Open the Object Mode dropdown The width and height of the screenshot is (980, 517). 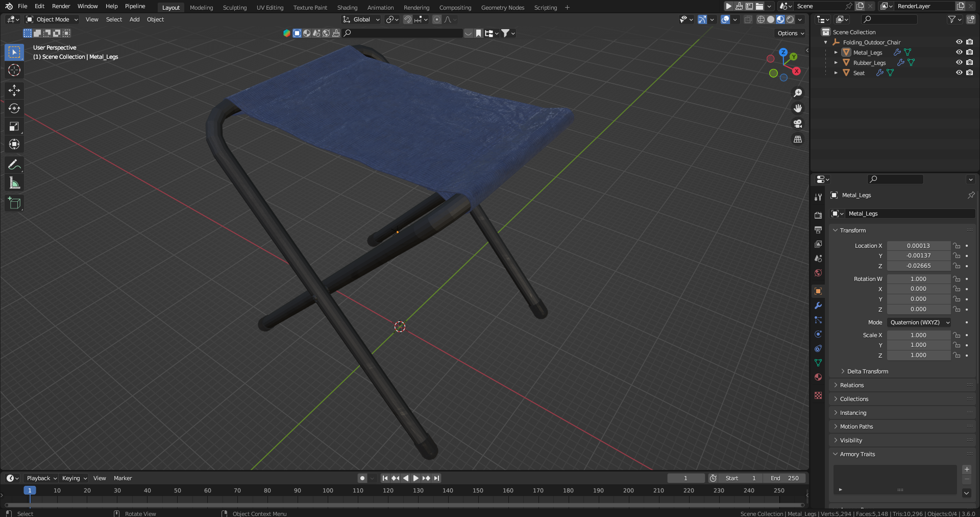pos(52,19)
